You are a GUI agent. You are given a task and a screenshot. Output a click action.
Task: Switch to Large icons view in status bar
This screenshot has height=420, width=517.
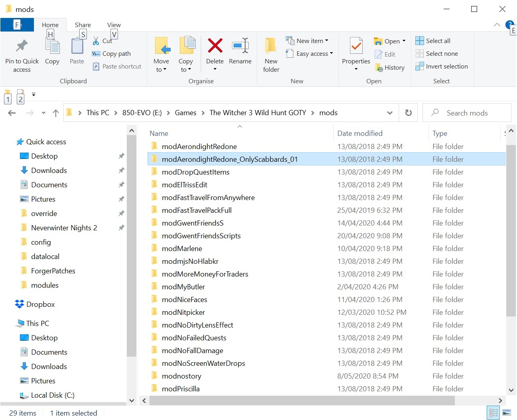tap(507, 412)
